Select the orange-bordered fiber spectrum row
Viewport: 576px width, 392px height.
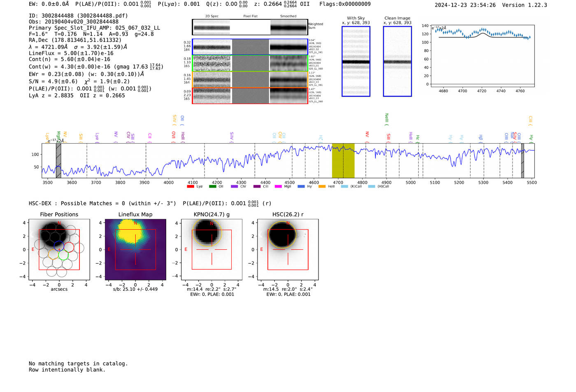click(x=250, y=79)
